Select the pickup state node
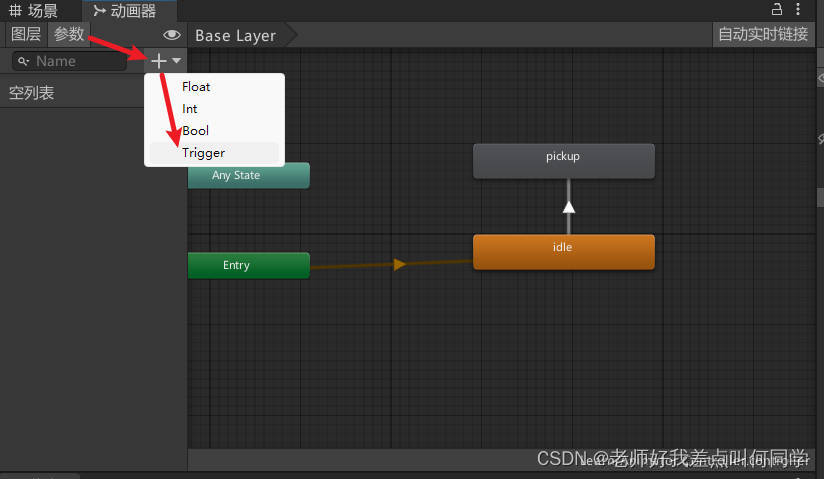 (x=564, y=161)
